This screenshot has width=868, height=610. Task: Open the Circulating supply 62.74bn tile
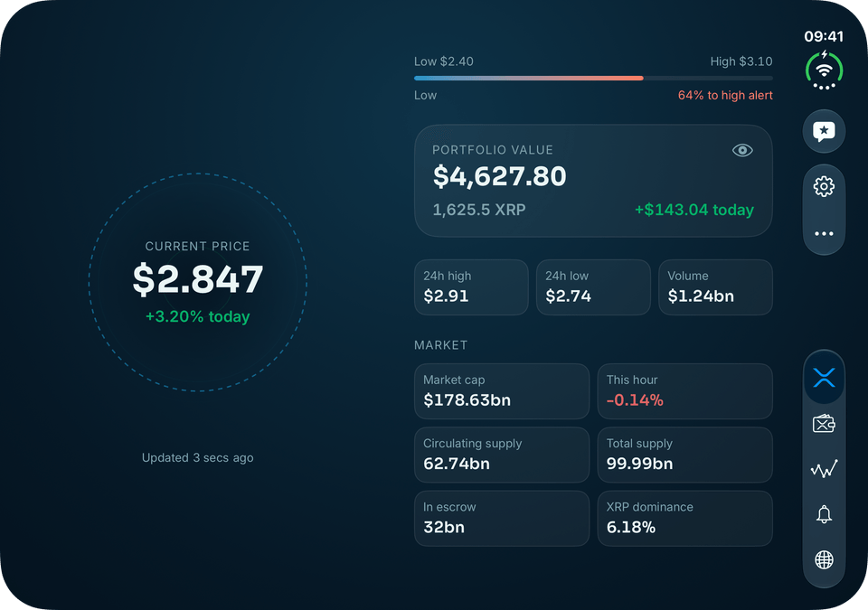click(x=502, y=455)
